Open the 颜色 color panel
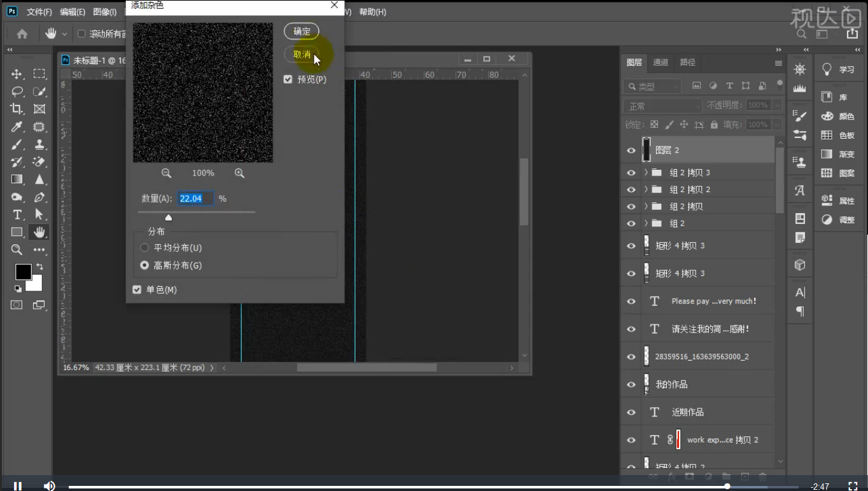The height and width of the screenshot is (491, 868). 839,116
